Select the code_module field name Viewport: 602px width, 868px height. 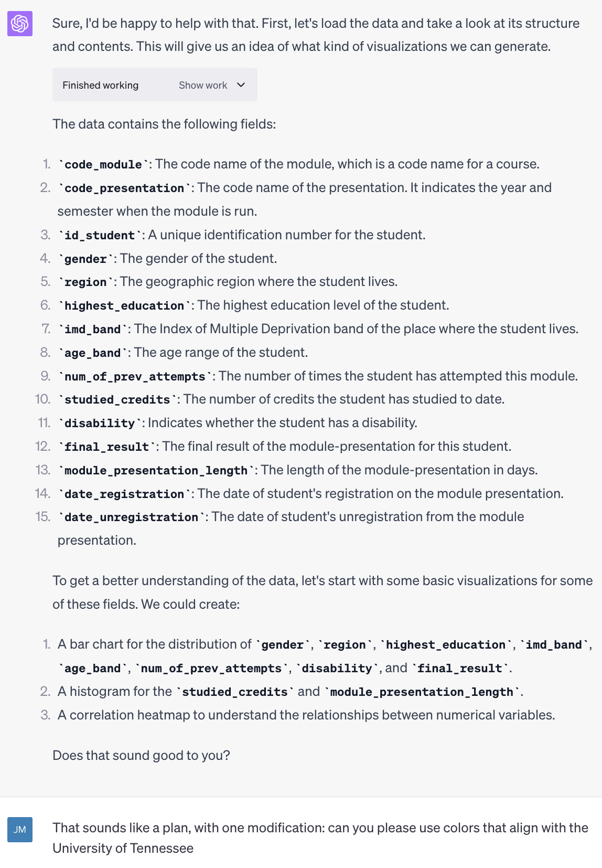[103, 164]
